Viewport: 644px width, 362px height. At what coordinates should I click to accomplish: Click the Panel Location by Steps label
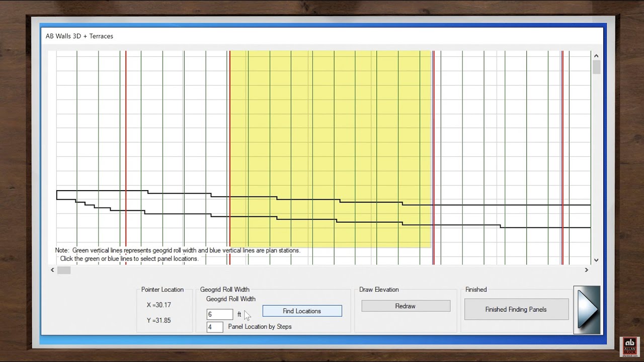(260, 327)
